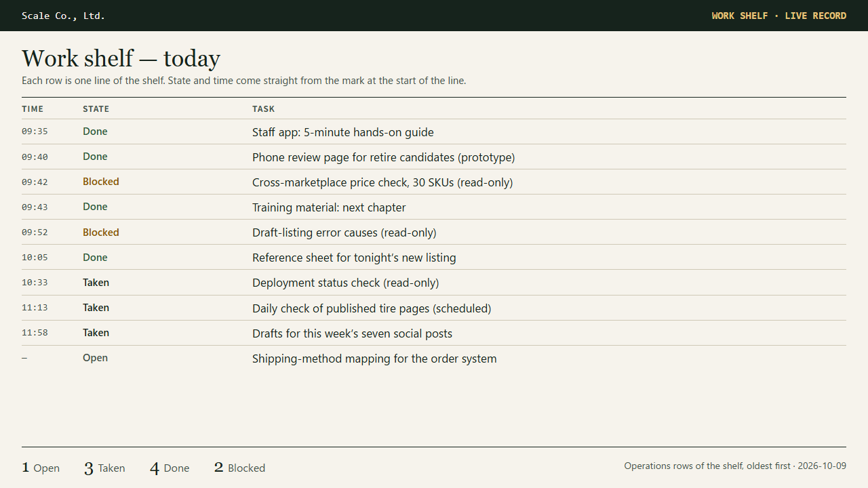Click the 09:43 timestamp
The height and width of the screenshot is (488, 868).
click(x=35, y=207)
